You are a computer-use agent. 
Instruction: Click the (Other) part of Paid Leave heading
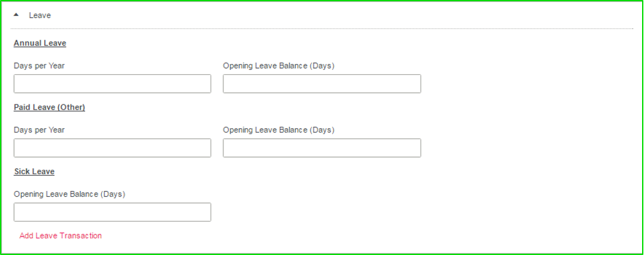(x=71, y=108)
